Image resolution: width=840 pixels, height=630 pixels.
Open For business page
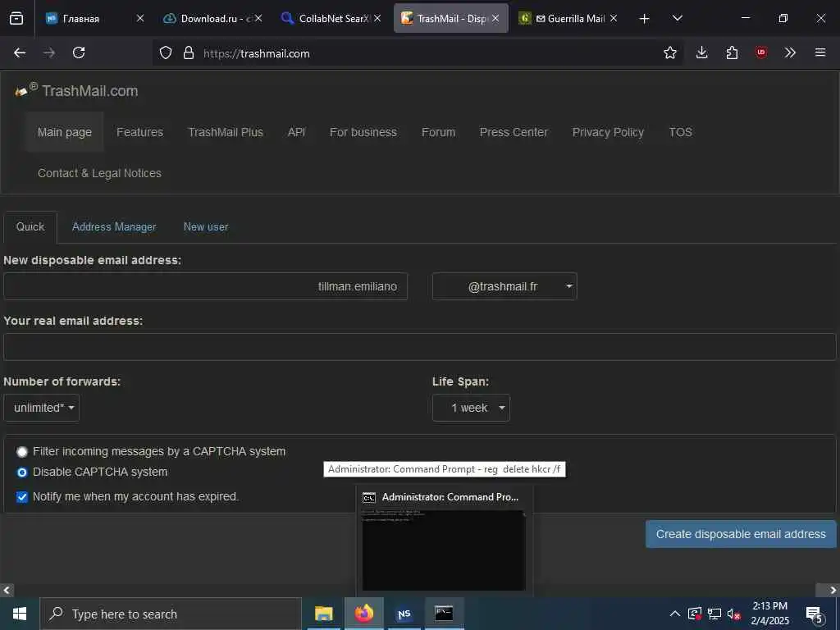click(x=363, y=132)
